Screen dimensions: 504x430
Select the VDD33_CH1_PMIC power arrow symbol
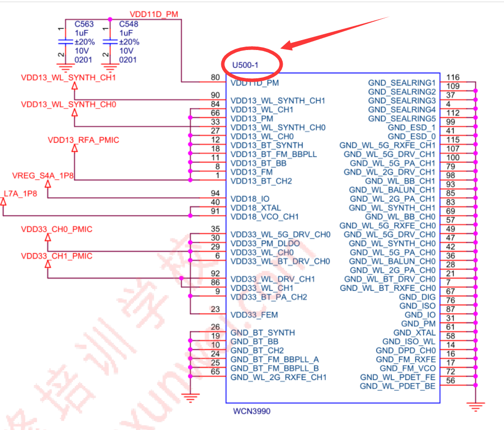tap(48, 265)
